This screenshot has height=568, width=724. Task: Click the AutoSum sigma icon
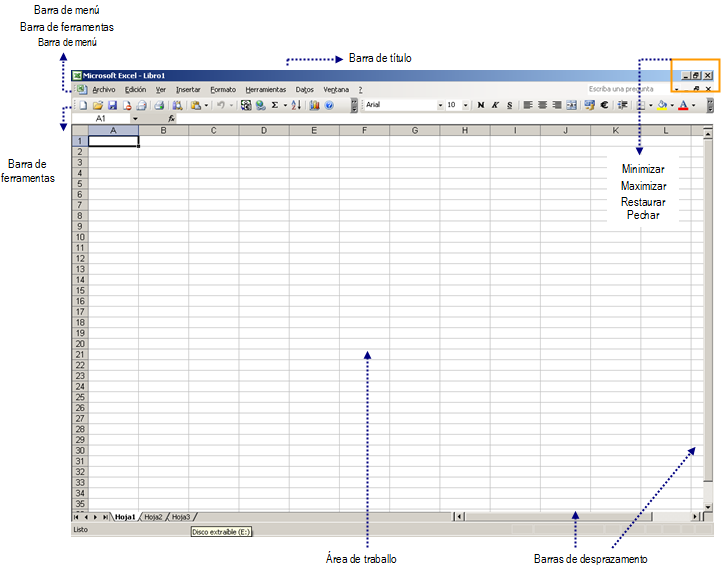(275, 104)
